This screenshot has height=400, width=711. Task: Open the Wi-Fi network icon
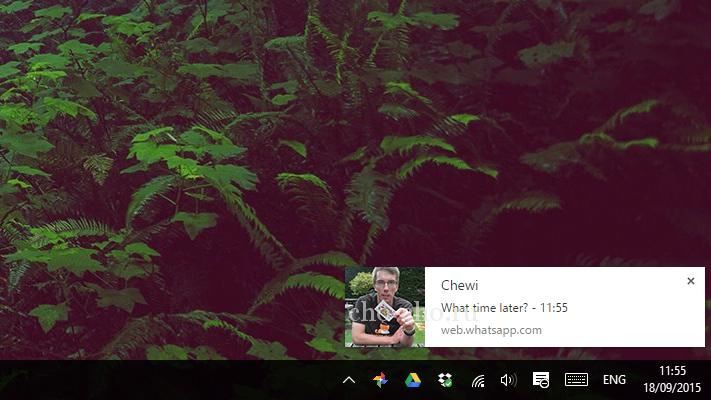pyautogui.click(x=478, y=380)
